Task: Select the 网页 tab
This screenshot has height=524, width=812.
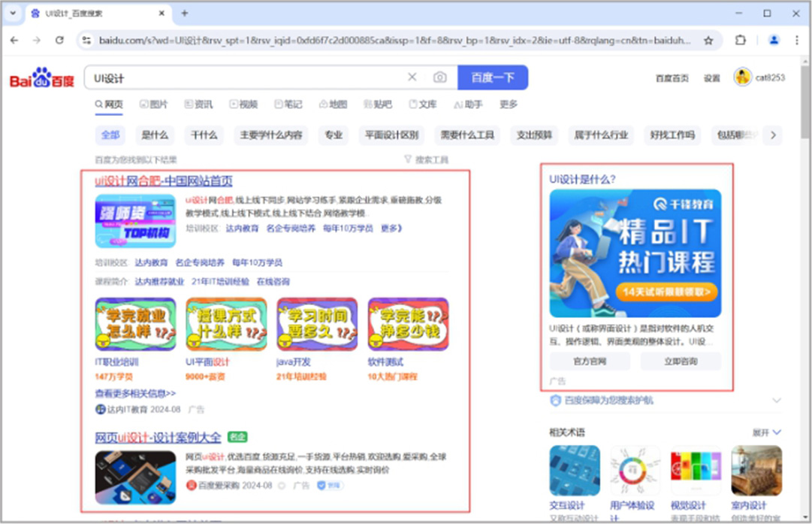Action: (x=109, y=104)
